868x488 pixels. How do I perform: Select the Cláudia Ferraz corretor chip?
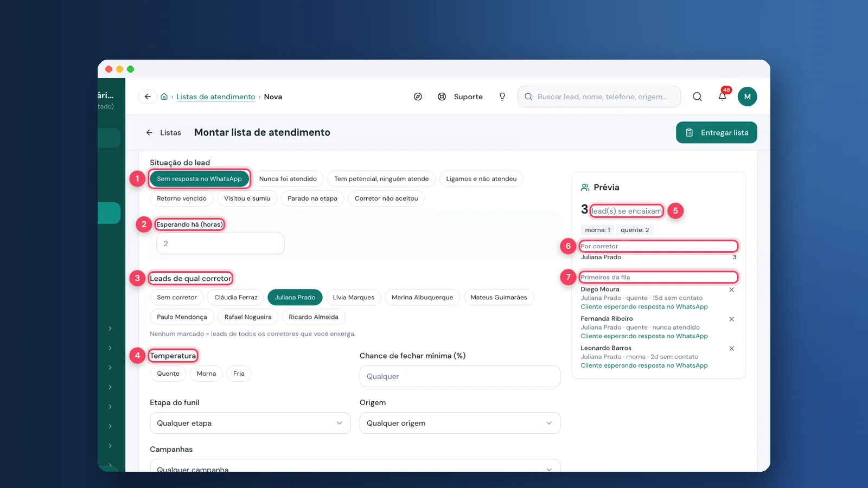[x=236, y=297]
